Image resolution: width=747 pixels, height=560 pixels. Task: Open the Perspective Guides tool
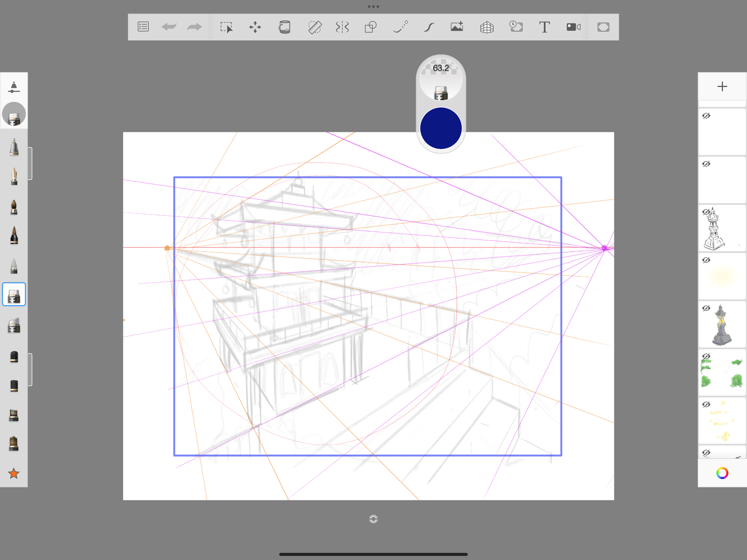point(487,27)
